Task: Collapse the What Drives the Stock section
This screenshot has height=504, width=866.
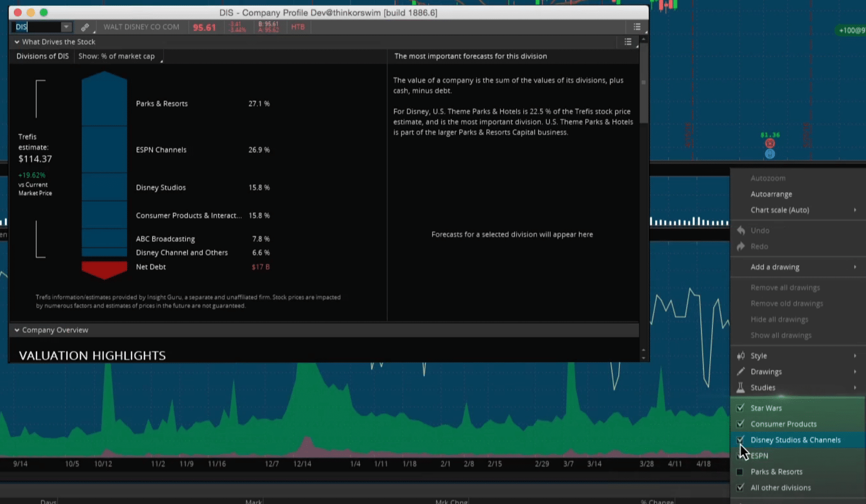Action: [17, 42]
